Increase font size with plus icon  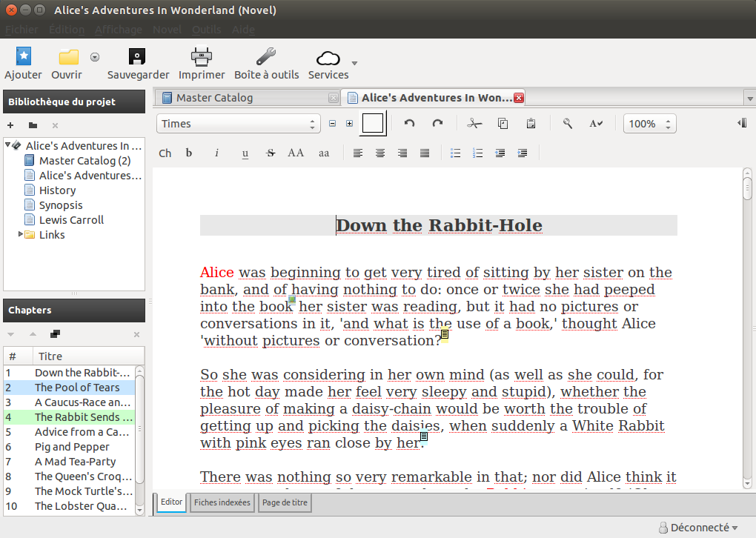pos(350,124)
